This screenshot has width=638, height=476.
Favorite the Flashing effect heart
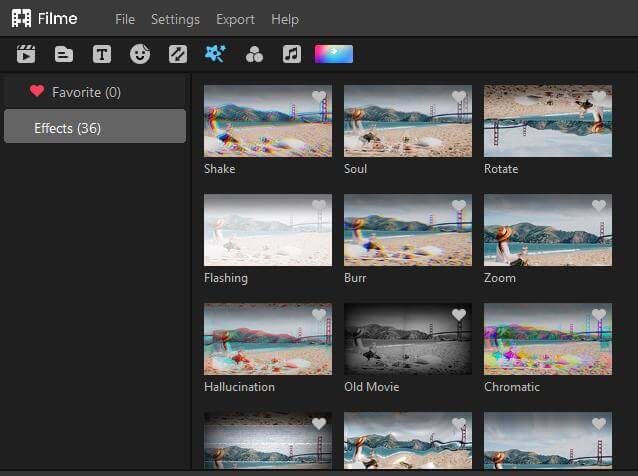point(319,205)
